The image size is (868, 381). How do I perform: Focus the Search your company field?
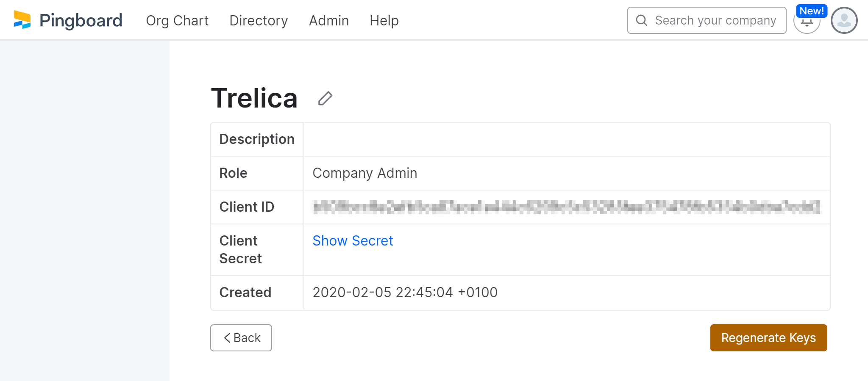pyautogui.click(x=707, y=20)
